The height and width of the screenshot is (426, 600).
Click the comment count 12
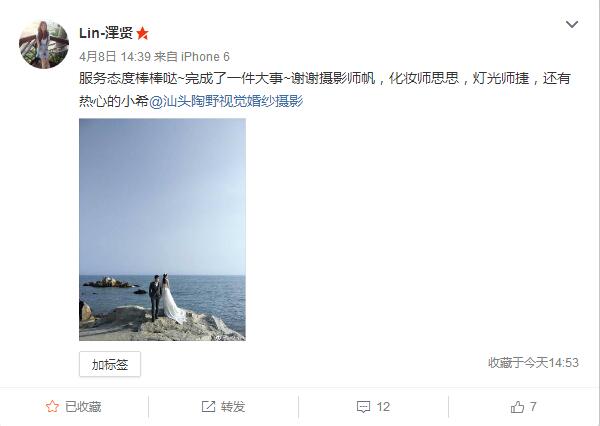click(383, 406)
